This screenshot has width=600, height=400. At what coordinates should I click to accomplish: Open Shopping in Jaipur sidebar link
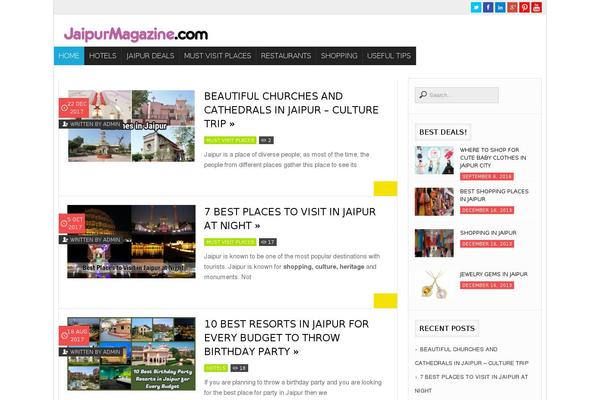tap(488, 233)
